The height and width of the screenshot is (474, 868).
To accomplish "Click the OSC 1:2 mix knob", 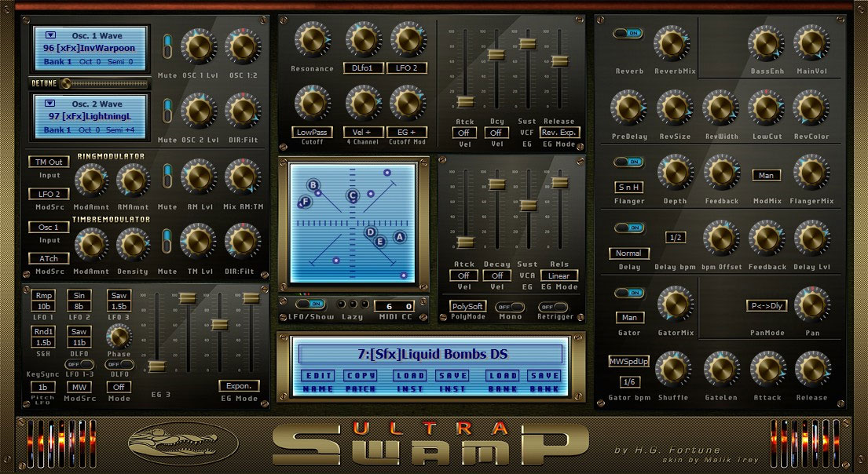I will click(243, 47).
